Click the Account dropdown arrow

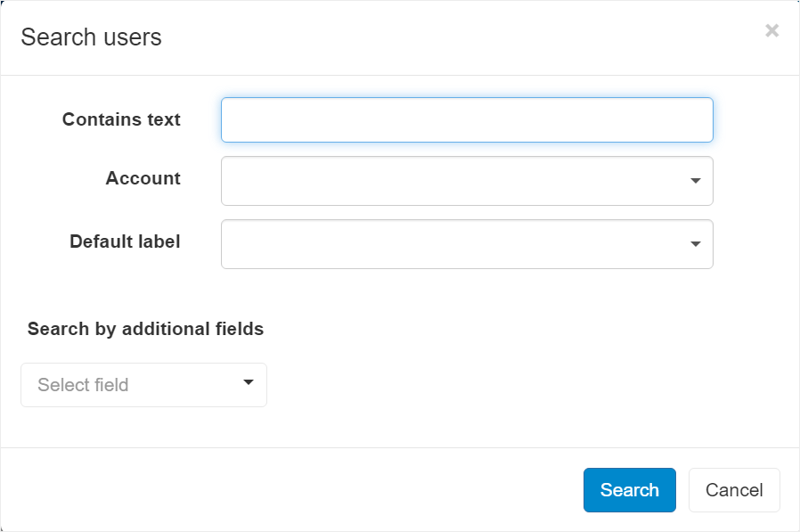pyautogui.click(x=695, y=181)
